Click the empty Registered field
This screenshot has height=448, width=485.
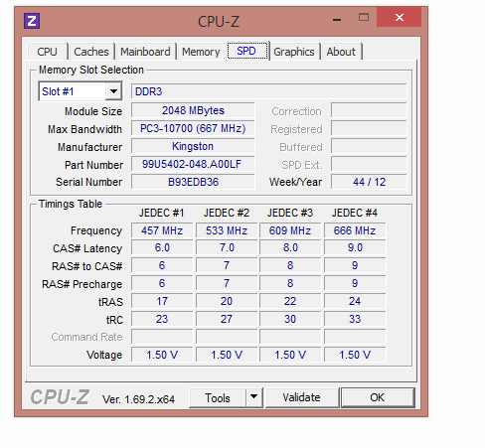coord(369,128)
